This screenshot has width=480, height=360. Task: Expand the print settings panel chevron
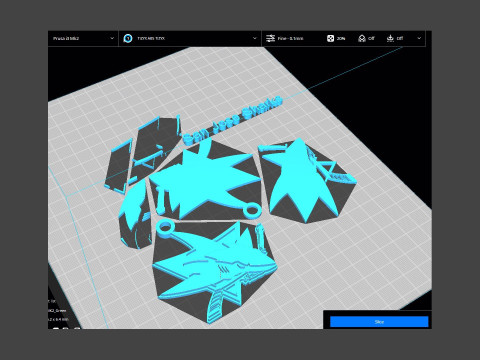point(419,38)
